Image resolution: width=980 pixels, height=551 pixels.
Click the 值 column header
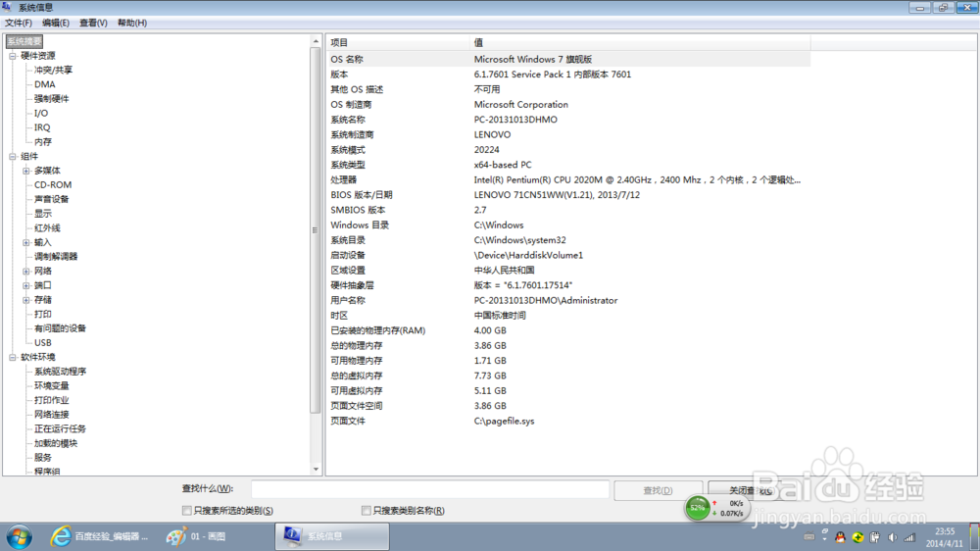(x=640, y=42)
